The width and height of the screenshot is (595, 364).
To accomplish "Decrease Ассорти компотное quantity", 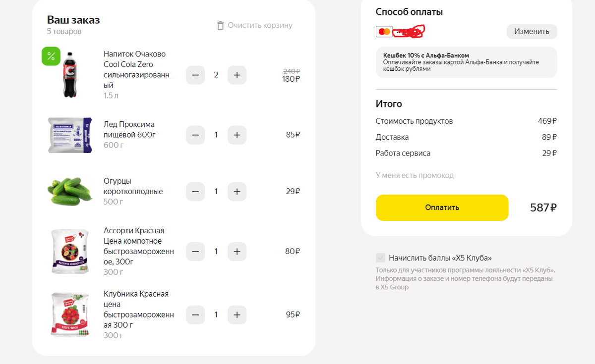I will click(195, 252).
